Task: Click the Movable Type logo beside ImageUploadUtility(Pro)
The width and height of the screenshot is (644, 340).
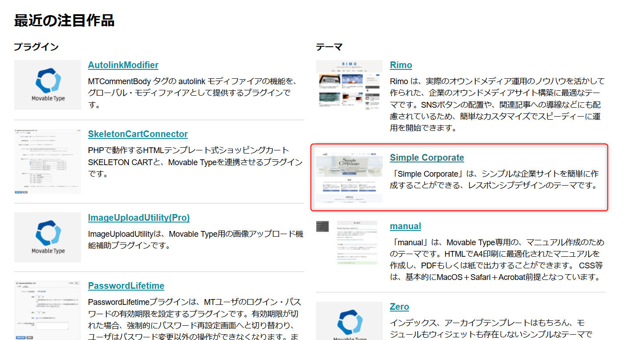Action: (48, 237)
